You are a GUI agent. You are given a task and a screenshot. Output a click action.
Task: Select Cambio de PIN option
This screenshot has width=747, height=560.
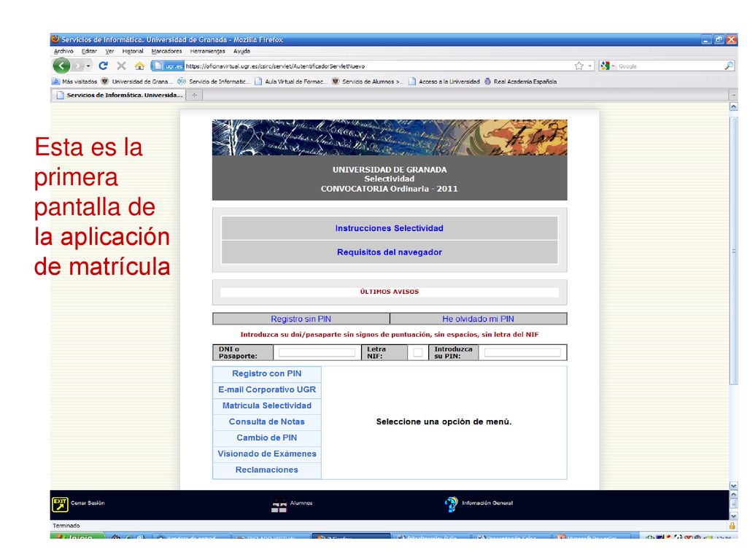point(267,437)
